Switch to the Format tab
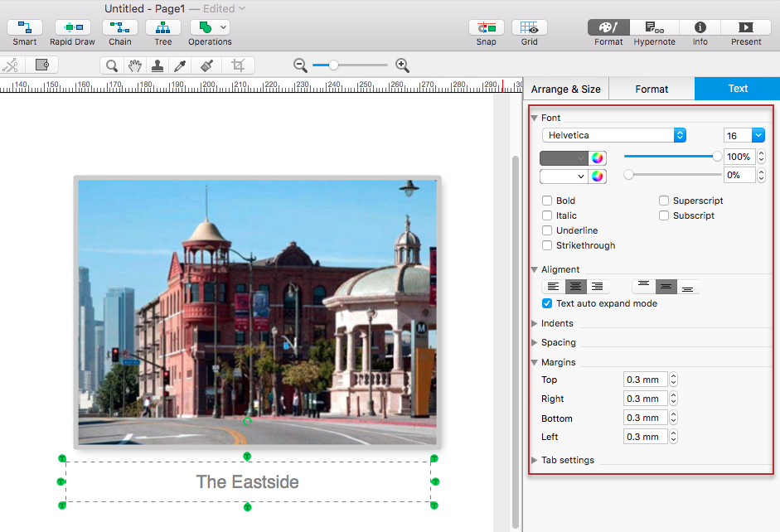780x532 pixels. tap(652, 89)
